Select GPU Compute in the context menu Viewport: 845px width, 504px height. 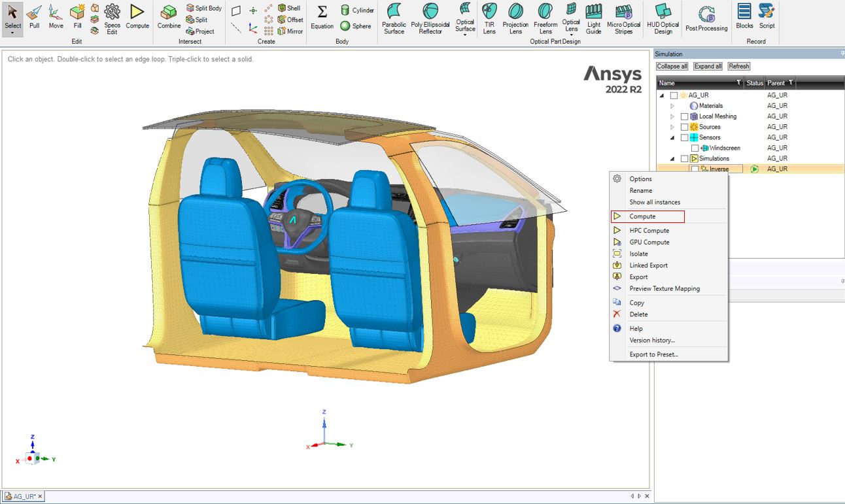[648, 242]
